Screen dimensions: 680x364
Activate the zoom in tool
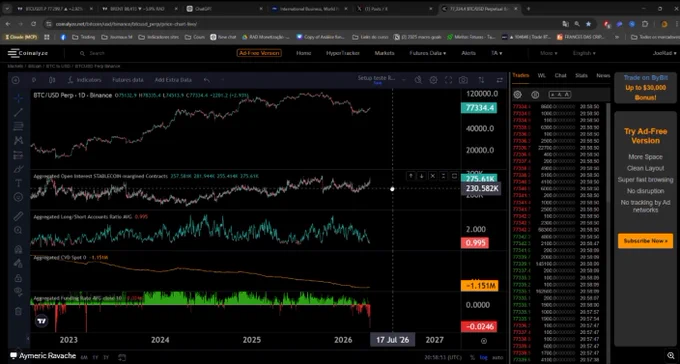[x=18, y=230]
